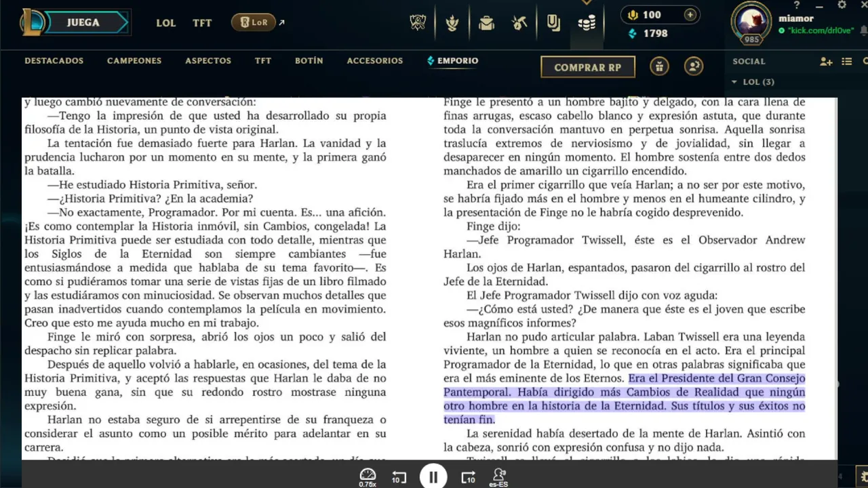Image resolution: width=868 pixels, height=488 pixels.
Task: Click the highlighted Presidente del Gran Consejo sentence
Action: (x=625, y=399)
